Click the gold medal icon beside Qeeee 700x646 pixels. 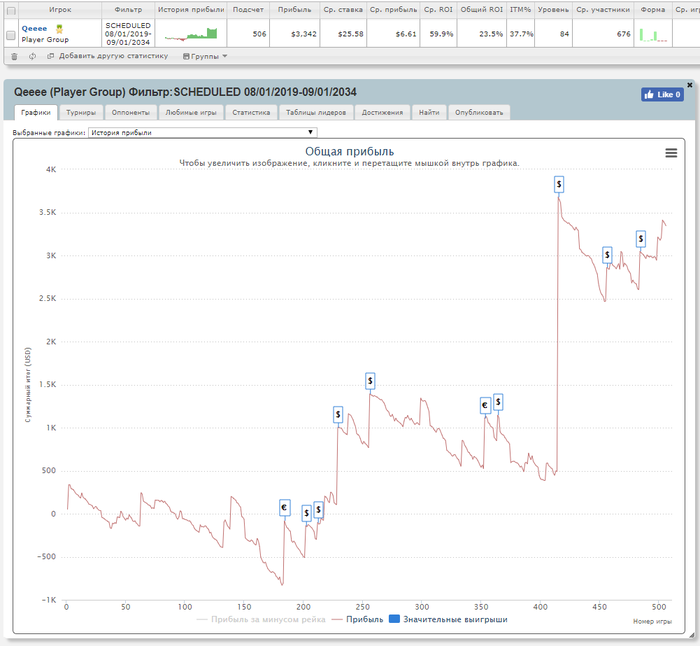pyautogui.click(x=59, y=29)
